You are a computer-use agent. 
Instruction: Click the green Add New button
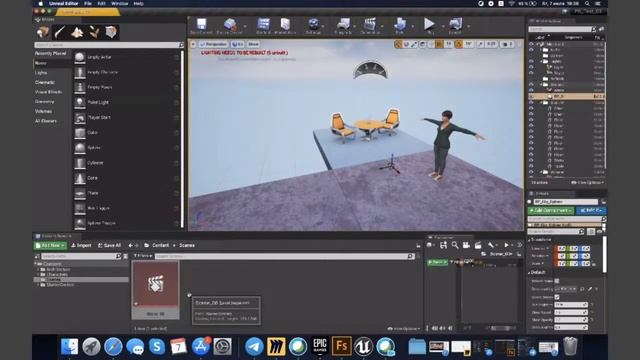tap(50, 245)
